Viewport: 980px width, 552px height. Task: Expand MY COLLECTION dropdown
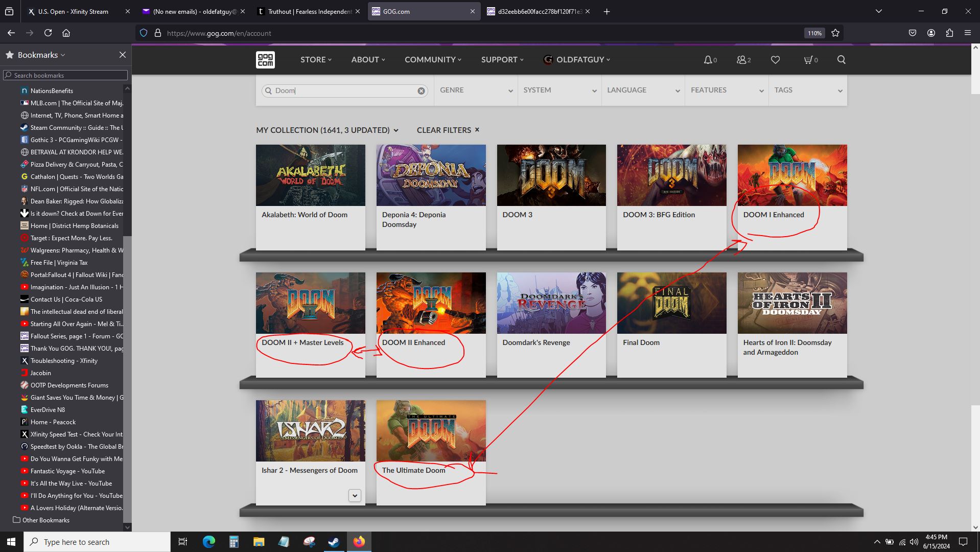click(x=327, y=130)
